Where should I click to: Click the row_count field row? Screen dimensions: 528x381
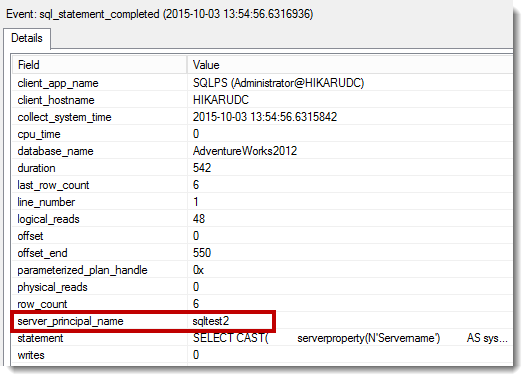click(x=263, y=304)
